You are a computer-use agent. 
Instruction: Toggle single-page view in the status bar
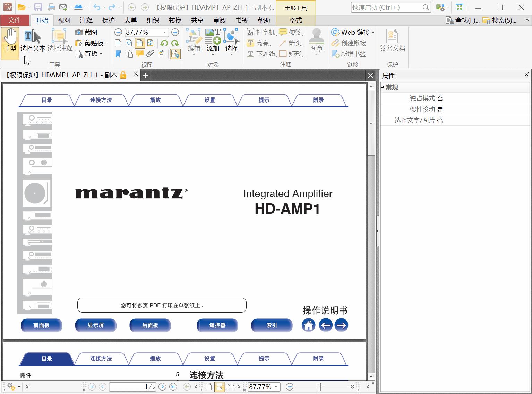208,387
